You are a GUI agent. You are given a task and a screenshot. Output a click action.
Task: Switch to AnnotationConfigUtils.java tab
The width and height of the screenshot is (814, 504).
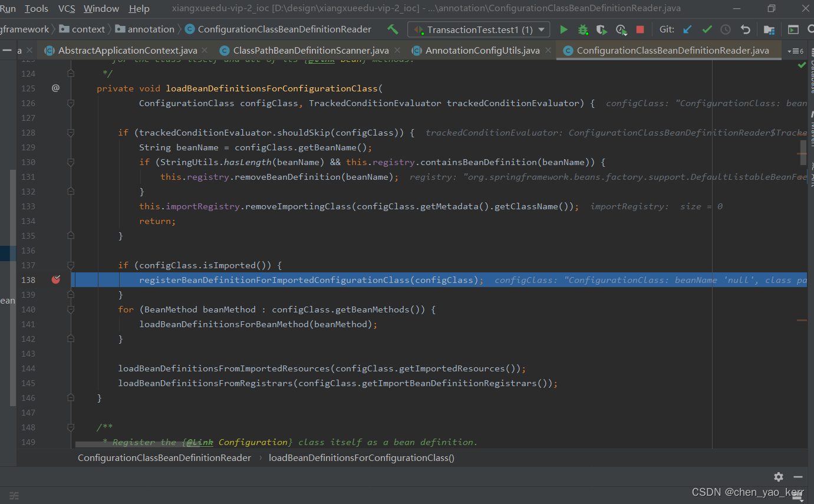[482, 51]
